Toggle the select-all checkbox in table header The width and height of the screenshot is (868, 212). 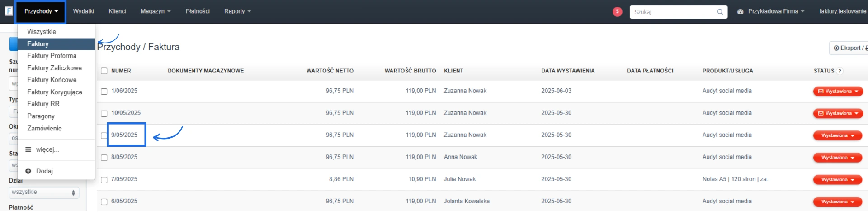[104, 71]
